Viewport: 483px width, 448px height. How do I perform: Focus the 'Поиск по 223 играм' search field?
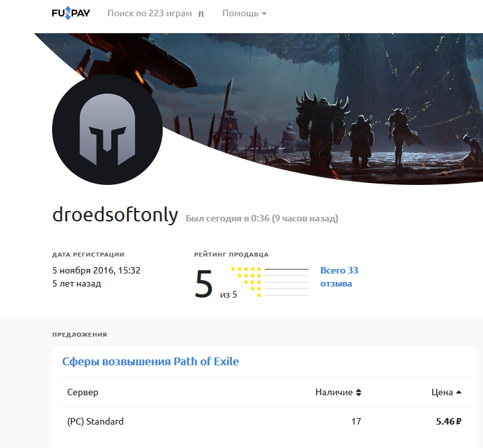click(150, 14)
